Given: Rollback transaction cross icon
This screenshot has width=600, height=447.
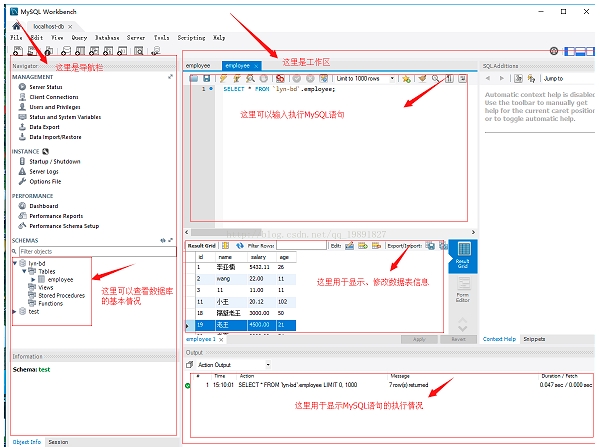Looking at the screenshot, I should click(x=310, y=78).
